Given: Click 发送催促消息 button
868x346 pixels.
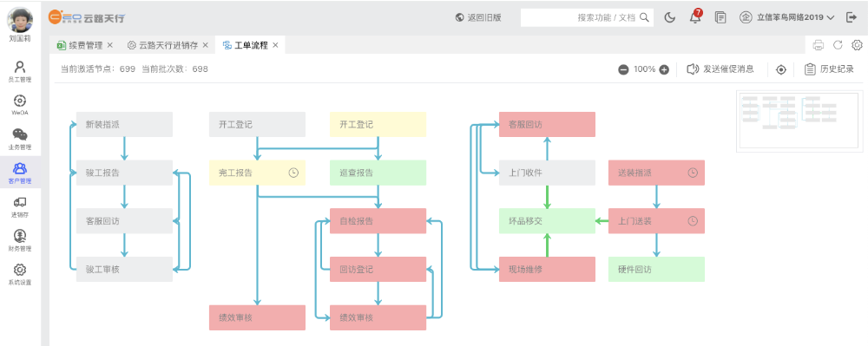Looking at the screenshot, I should pyautogui.click(x=720, y=69).
